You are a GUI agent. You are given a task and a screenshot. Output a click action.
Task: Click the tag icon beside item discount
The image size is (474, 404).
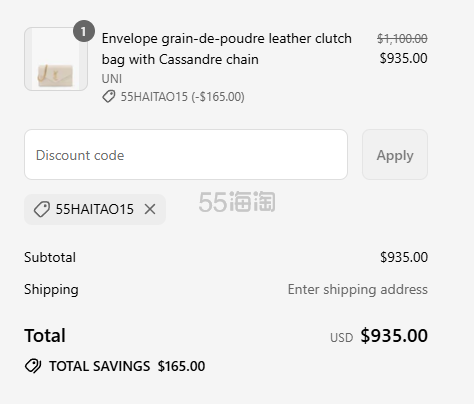point(109,97)
